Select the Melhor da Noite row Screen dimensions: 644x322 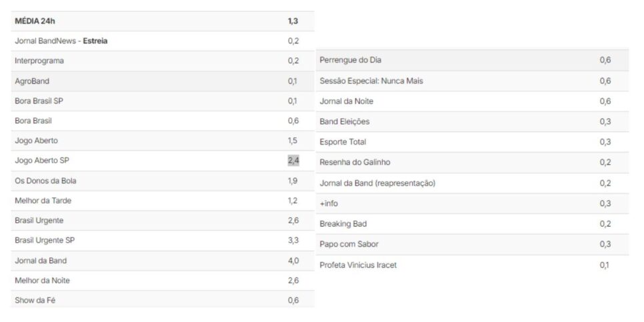tap(163, 281)
